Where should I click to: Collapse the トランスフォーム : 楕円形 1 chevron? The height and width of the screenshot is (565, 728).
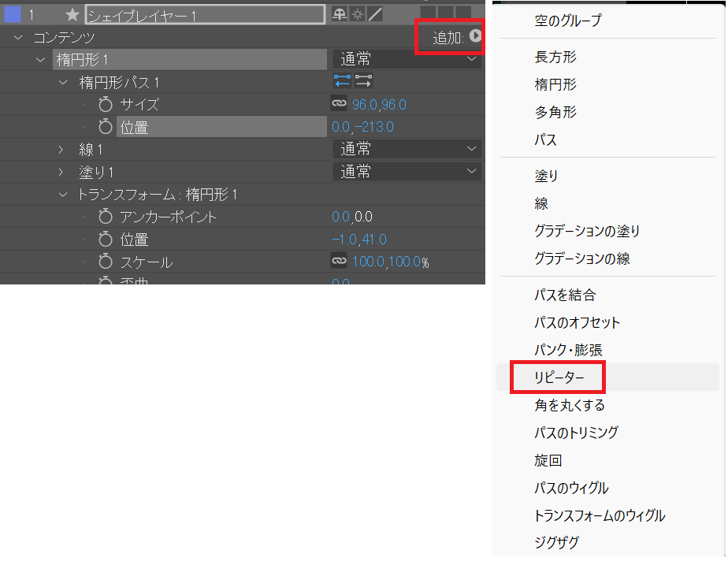point(63,195)
